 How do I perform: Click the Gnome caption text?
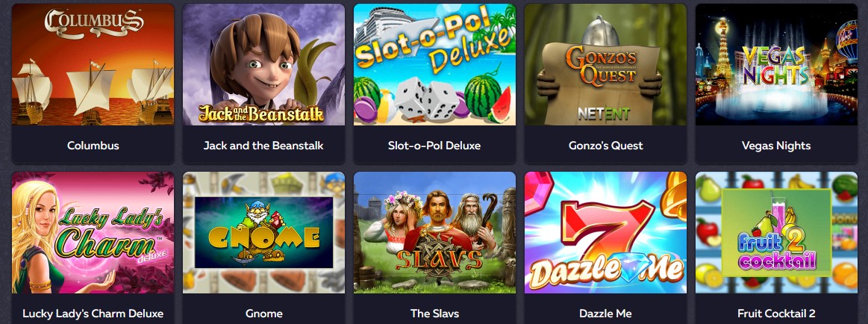click(x=263, y=314)
